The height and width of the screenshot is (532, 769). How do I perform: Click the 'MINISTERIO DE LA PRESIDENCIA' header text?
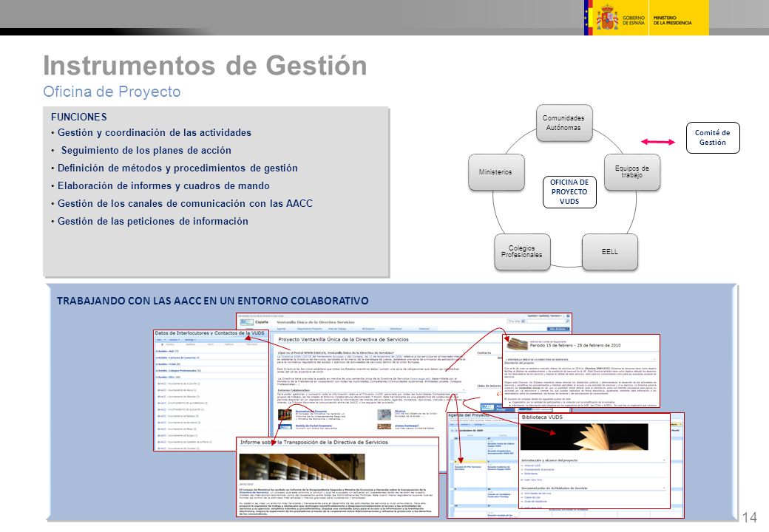(x=672, y=20)
